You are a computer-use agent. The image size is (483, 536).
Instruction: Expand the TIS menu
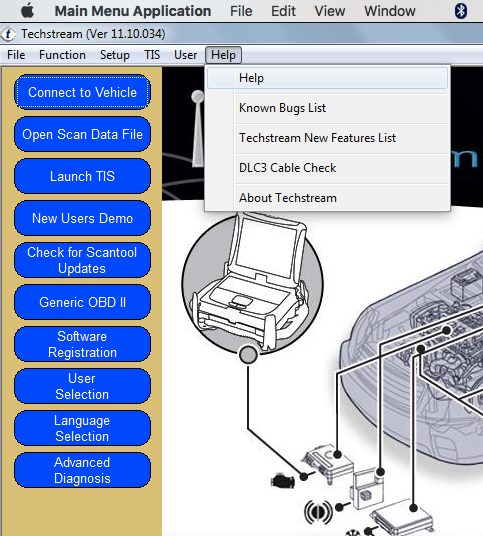152,55
